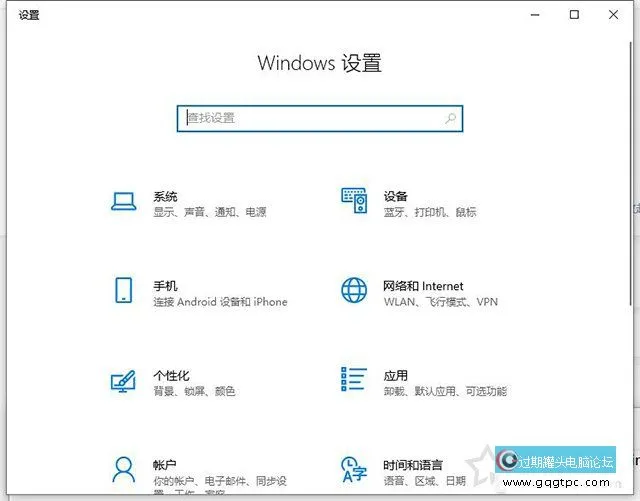The image size is (640, 501).
Task: Click the search magnifier icon
Action: [x=451, y=118]
